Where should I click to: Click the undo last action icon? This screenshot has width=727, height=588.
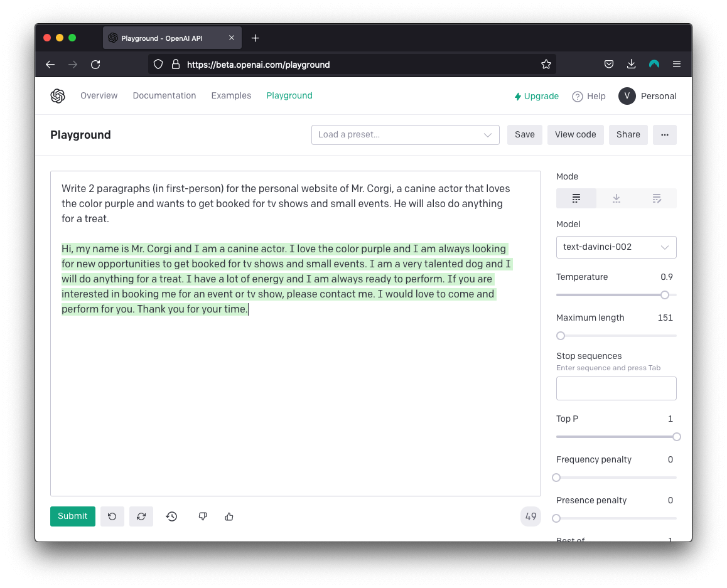(112, 516)
